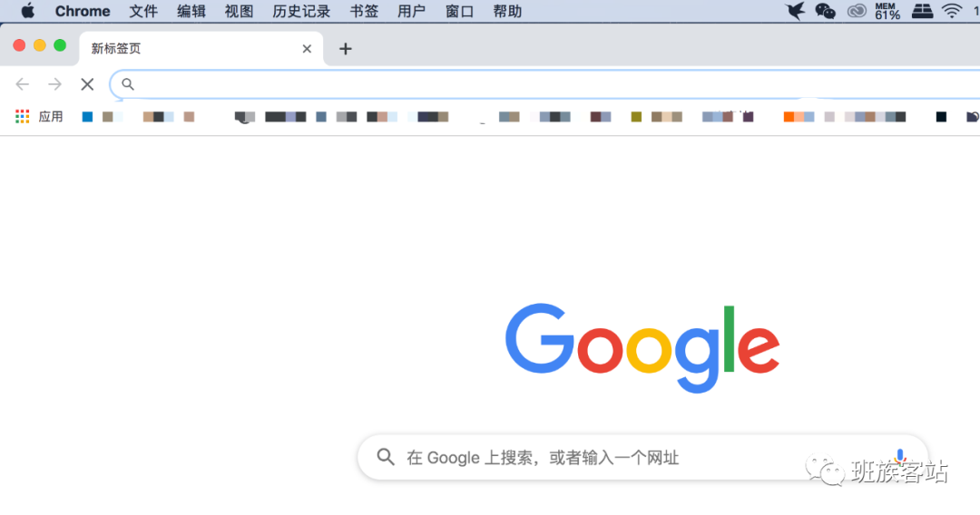The image size is (980, 515).
Task: Click the Google logo
Action: (642, 347)
